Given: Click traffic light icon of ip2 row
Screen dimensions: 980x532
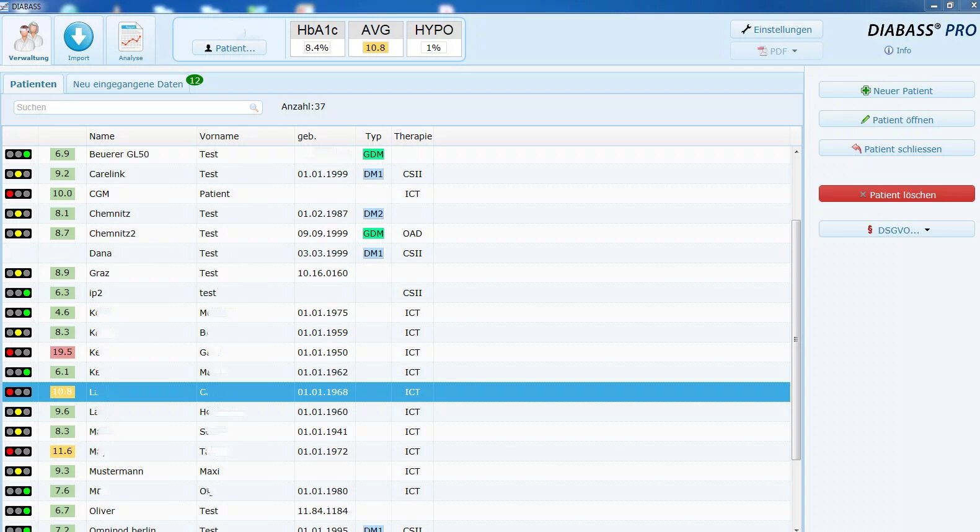Looking at the screenshot, I should (18, 293).
